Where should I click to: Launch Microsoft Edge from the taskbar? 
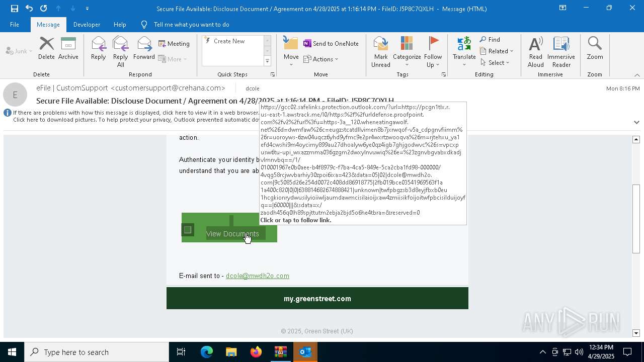click(x=207, y=352)
